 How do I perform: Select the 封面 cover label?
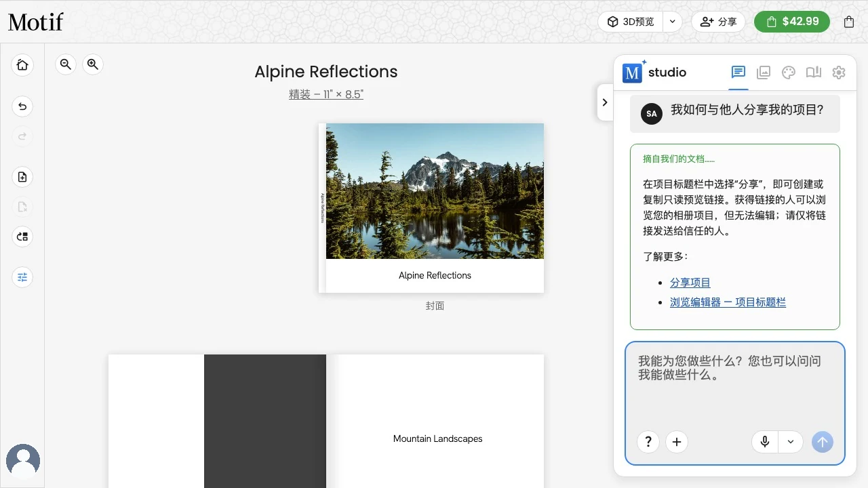435,306
